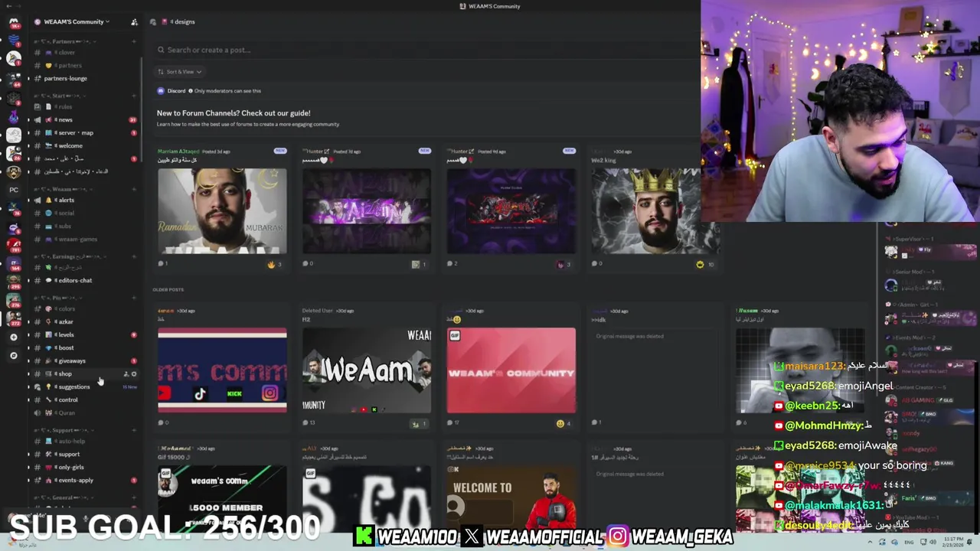
Task: Open the colors channel
Action: (84, 308)
